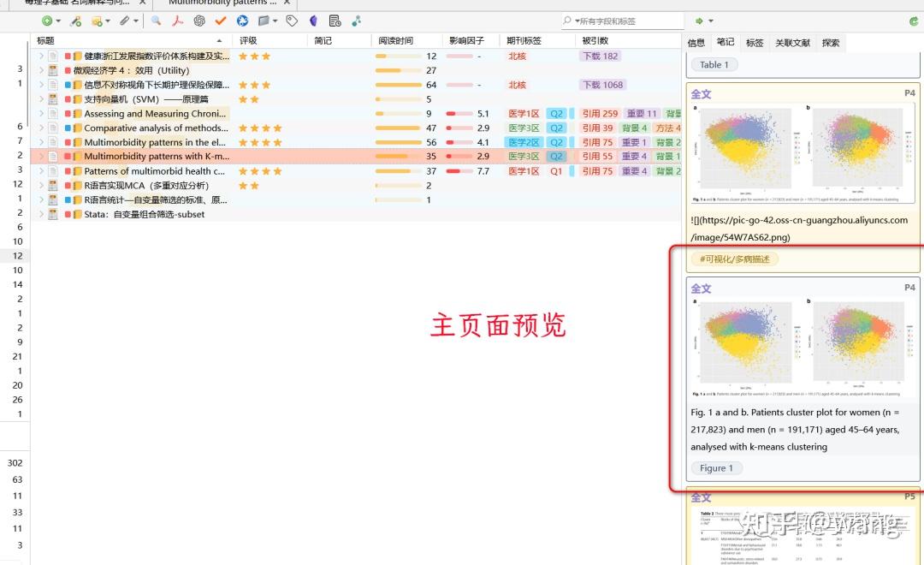This screenshot has height=565, width=924.
Task: Click the orange checkmark toolbar icon
Action: click(x=221, y=21)
